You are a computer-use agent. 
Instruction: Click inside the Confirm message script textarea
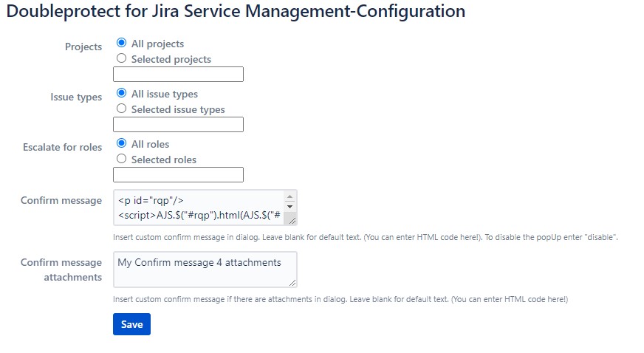point(198,208)
